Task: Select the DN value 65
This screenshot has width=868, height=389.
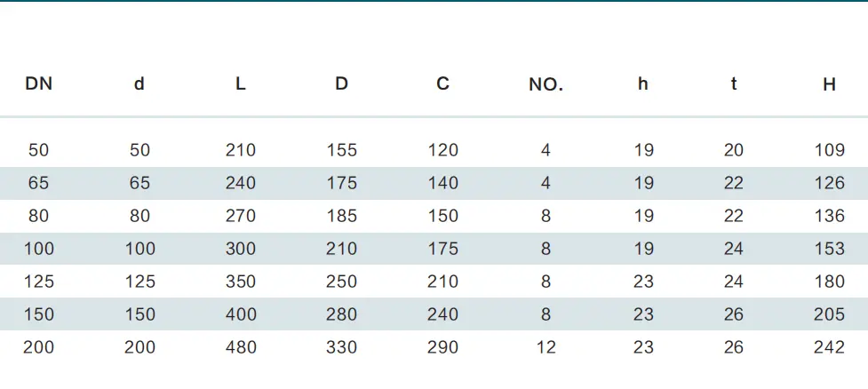Action: (x=39, y=183)
